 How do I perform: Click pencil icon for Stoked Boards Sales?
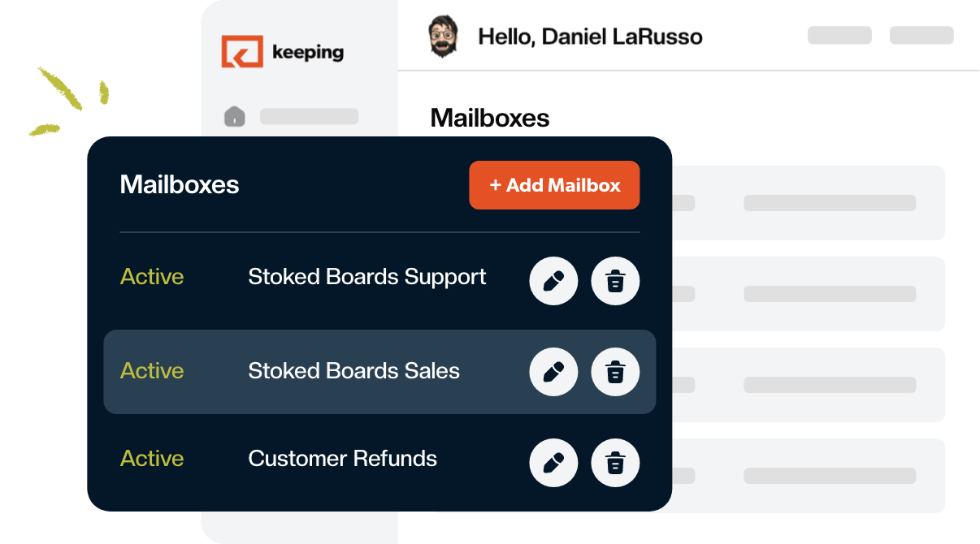point(553,372)
